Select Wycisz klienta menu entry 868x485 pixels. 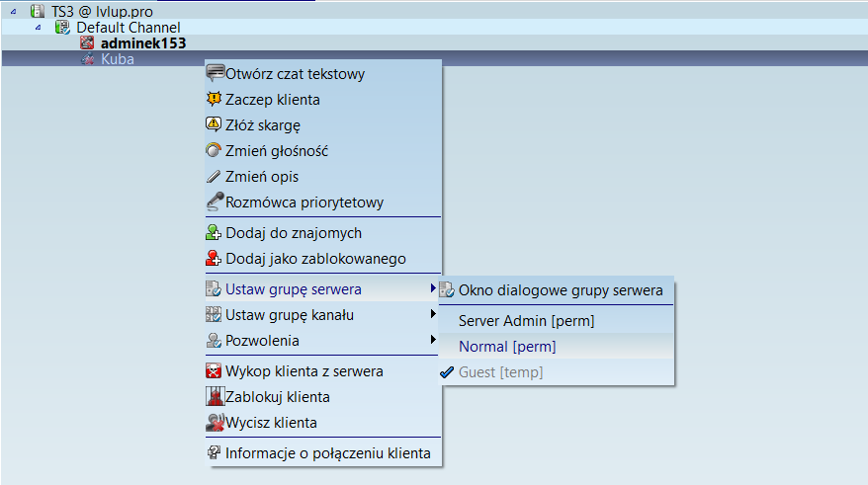click(x=271, y=423)
